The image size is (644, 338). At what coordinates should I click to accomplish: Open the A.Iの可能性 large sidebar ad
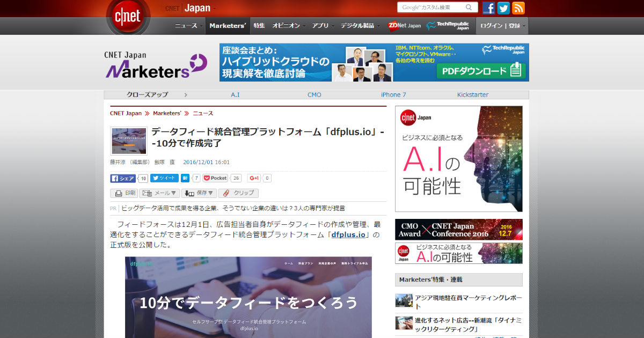point(459,159)
